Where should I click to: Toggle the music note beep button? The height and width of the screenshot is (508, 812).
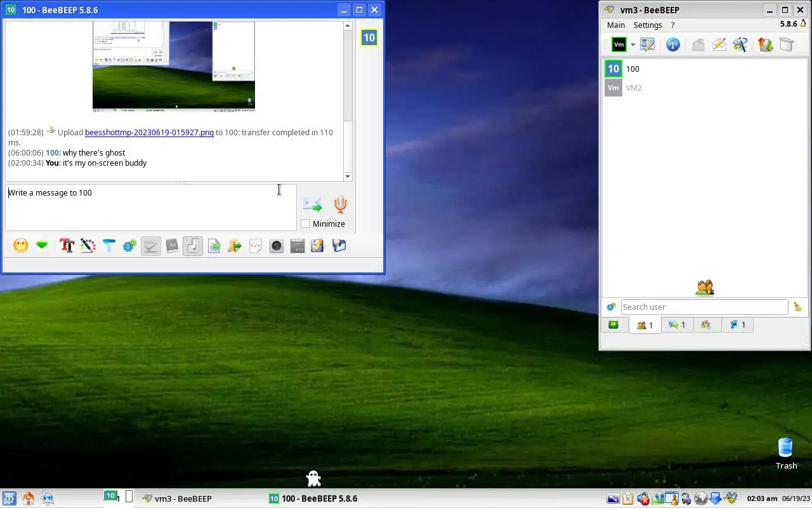pyautogui.click(x=193, y=246)
